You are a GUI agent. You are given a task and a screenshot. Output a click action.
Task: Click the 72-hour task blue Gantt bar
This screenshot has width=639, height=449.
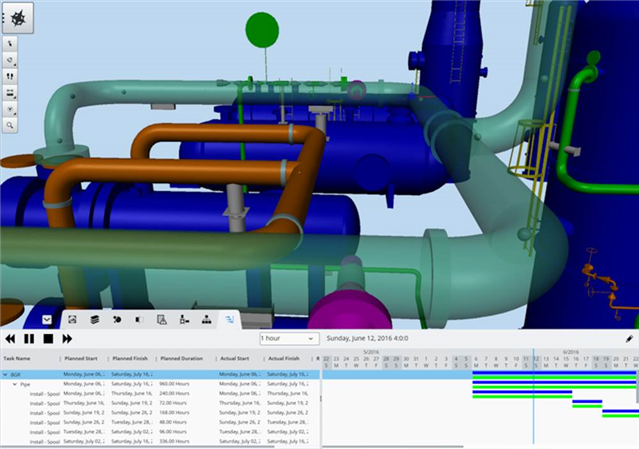pyautogui.click(x=587, y=402)
